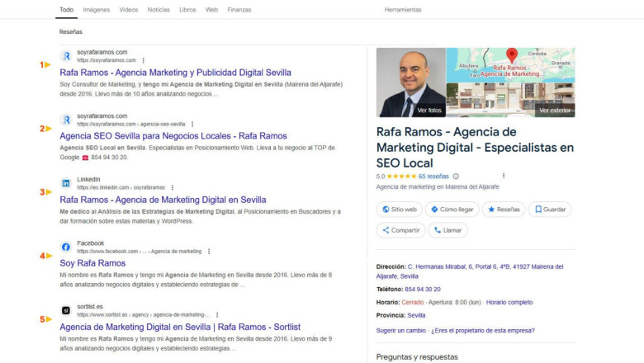Open more options for LinkedIn result
Screen dimensions: 644x363
[x=172, y=187]
